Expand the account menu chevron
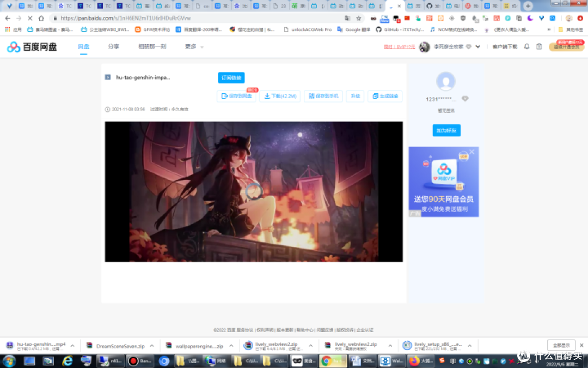The image size is (588, 368). tap(478, 47)
